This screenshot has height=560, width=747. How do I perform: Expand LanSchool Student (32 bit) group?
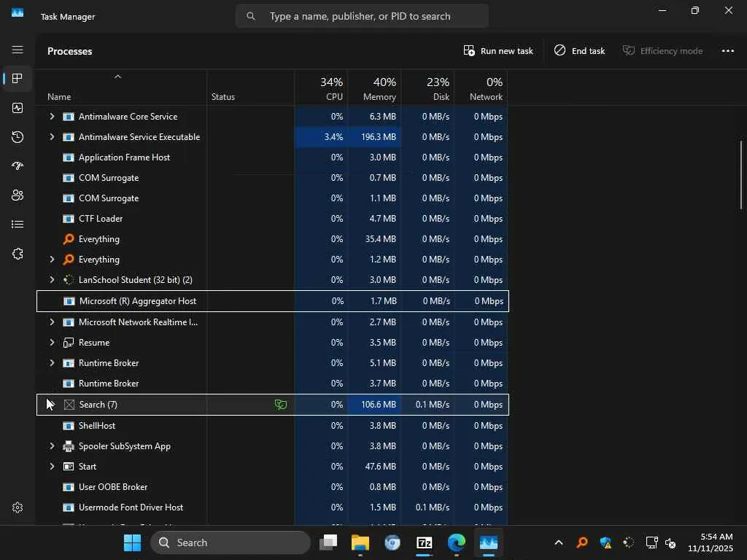point(52,280)
